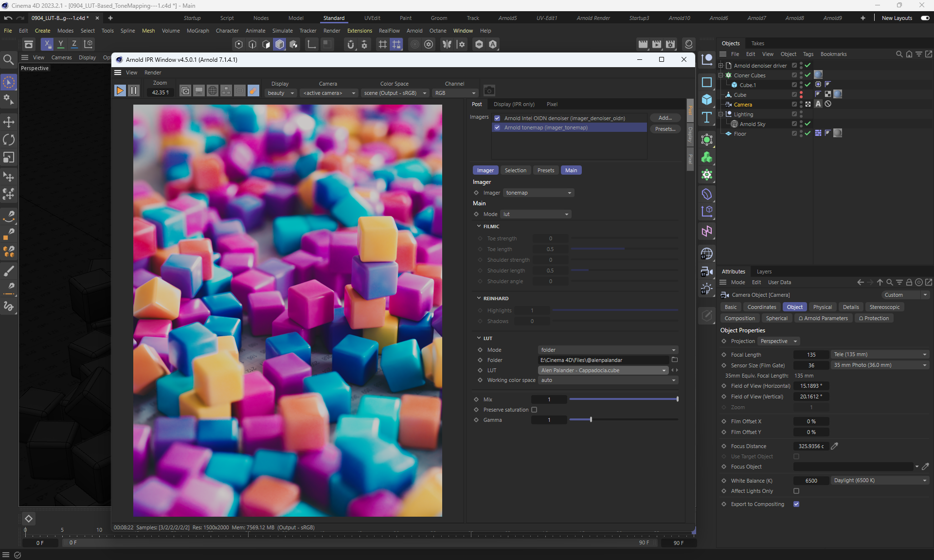Open the LUT file Cappadocia.cube dropdown

603,370
